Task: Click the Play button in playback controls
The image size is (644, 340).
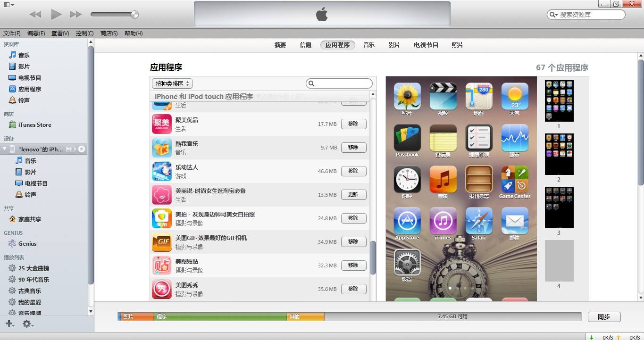Action: point(56,15)
